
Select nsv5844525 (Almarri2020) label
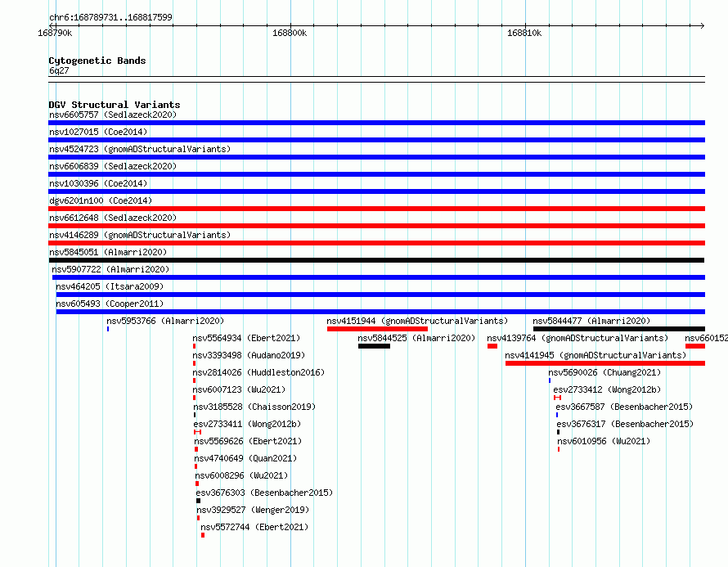tap(416, 338)
